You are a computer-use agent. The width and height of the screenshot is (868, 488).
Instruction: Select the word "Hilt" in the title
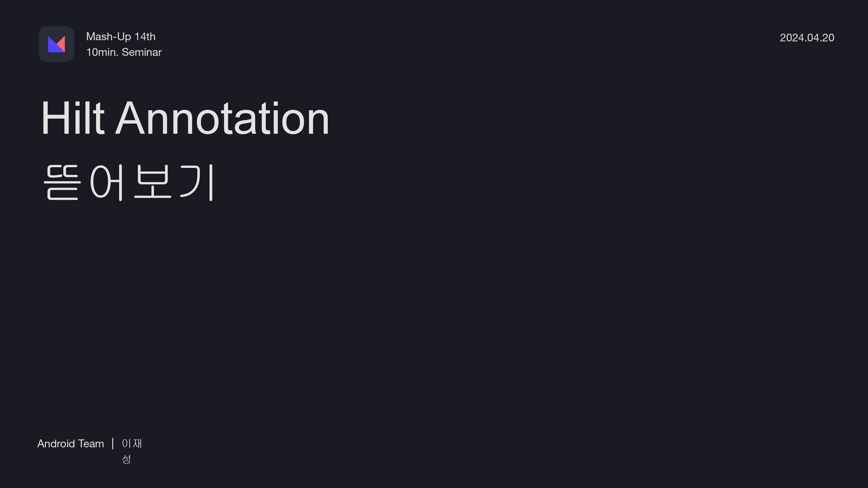click(x=73, y=118)
